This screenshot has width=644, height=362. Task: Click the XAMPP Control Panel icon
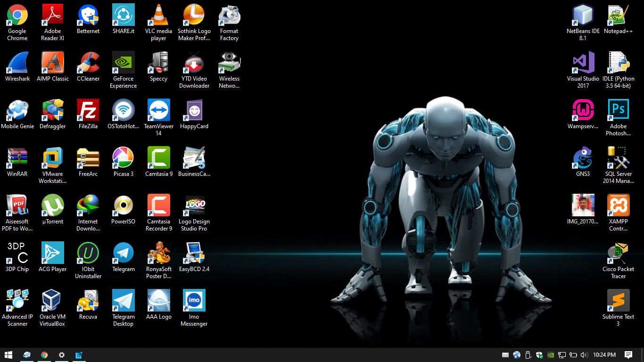tap(619, 206)
